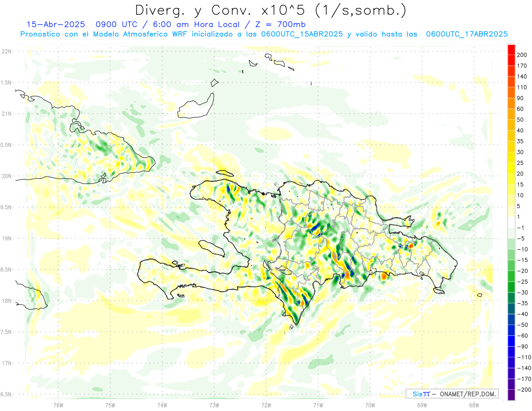Click the colorbar label '-140'
This screenshot has width=532, height=411.
(523, 368)
